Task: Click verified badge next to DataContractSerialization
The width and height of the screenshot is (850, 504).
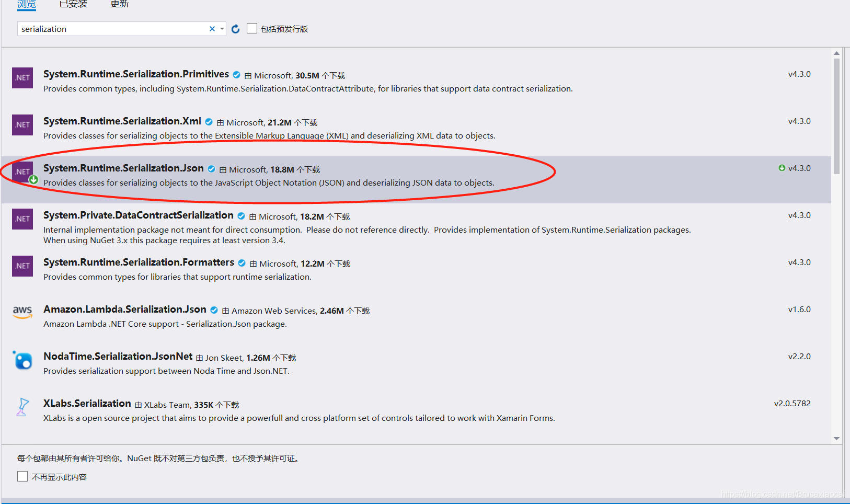Action: 242,216
